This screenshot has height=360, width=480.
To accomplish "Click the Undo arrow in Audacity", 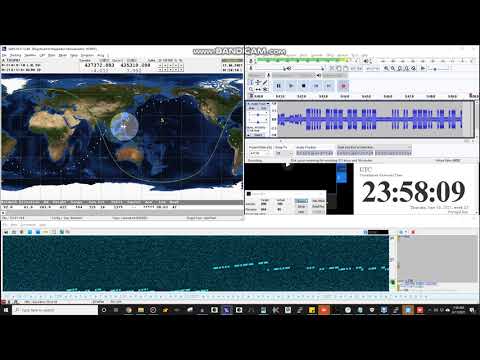I will pos(369,68).
